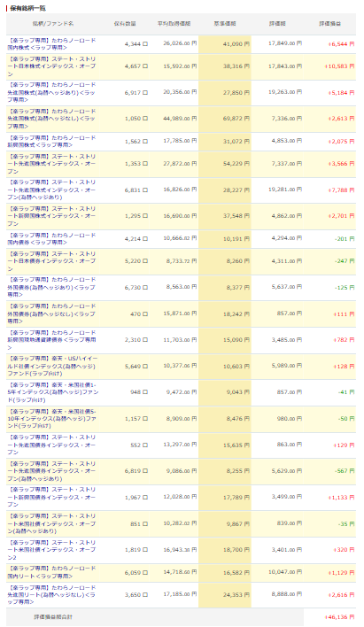Click the 保有銘柄一覧 section title
The height and width of the screenshot is (627, 364).
(27, 8)
